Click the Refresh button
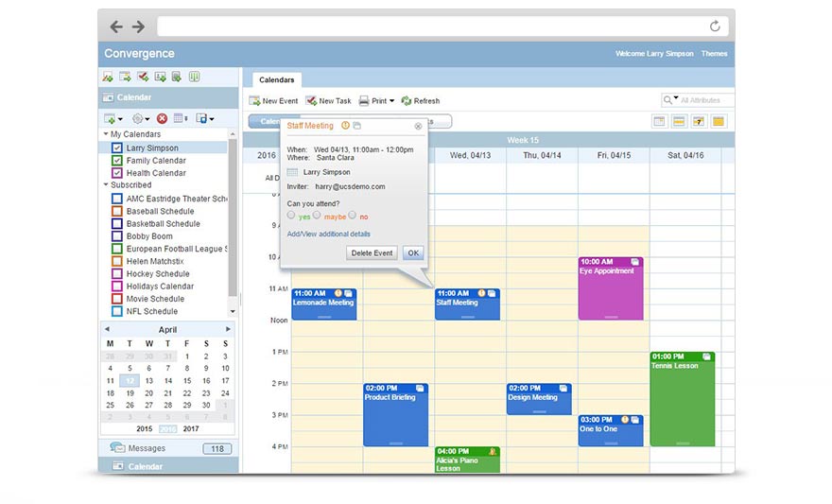832x504 pixels. [421, 101]
